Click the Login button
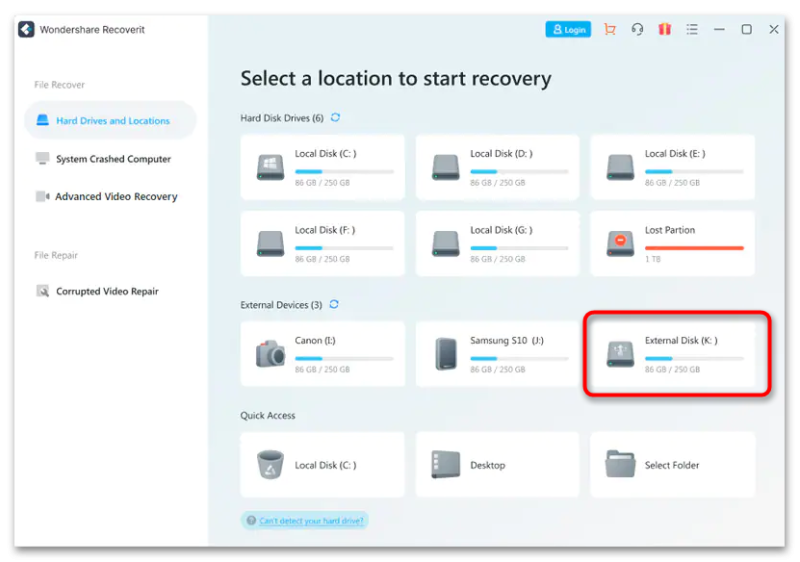The width and height of the screenshot is (800, 562). [x=568, y=30]
